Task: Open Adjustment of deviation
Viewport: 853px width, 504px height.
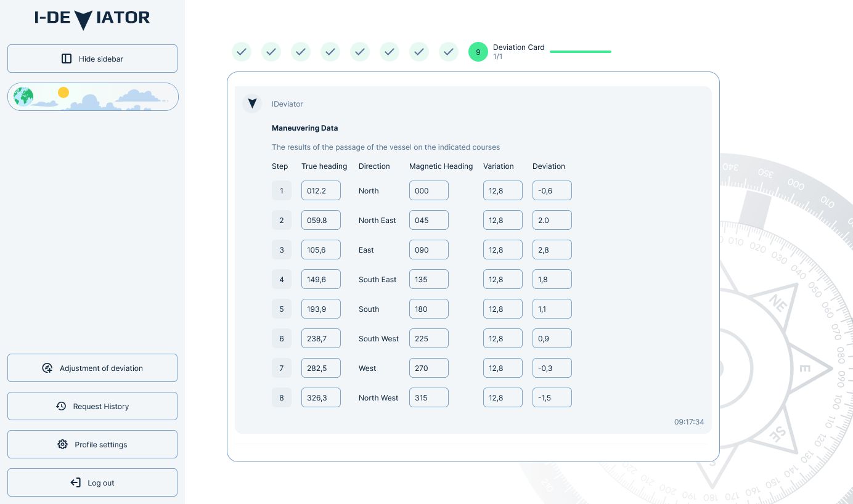Action: (x=92, y=368)
